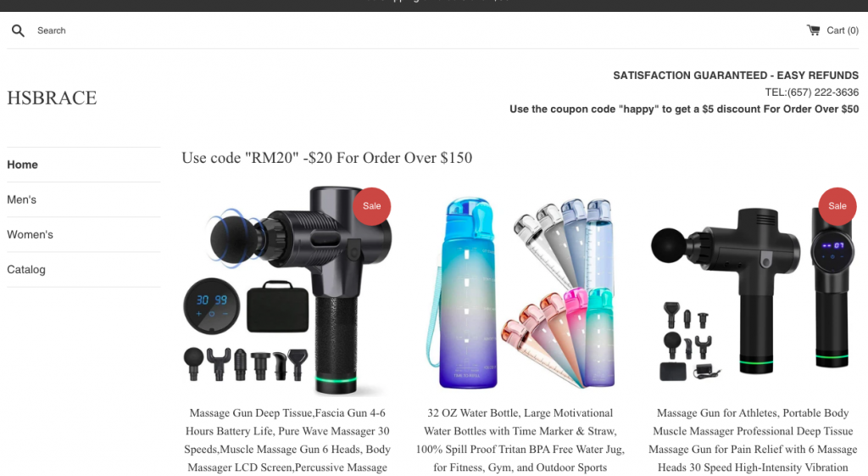Viewport: 868px width, 476px height.
Task: Click the TEL:(657) 222-3636 phone number
Action: point(811,92)
